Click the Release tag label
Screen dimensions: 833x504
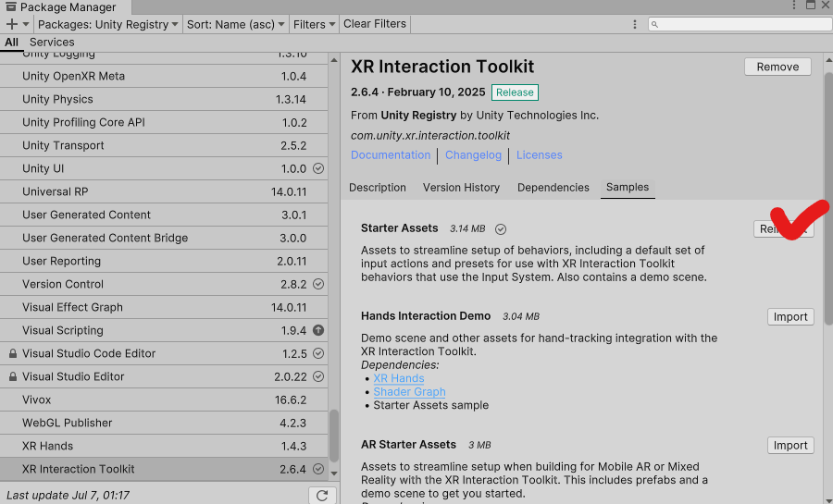[515, 92]
